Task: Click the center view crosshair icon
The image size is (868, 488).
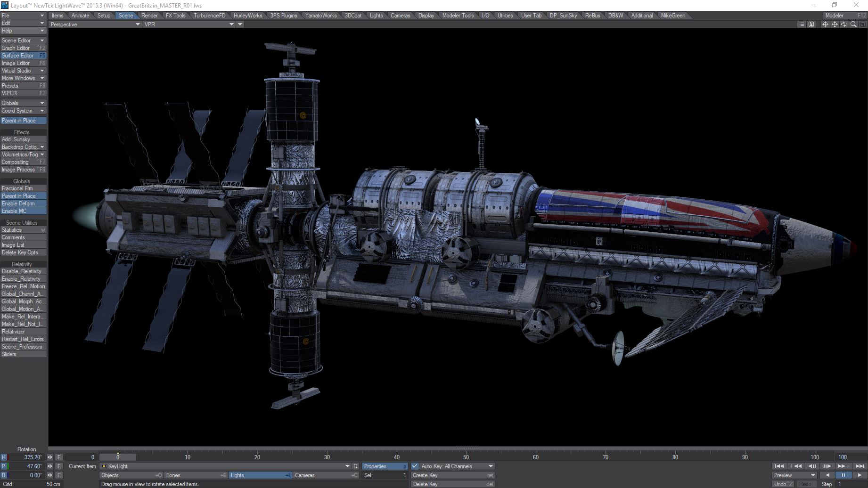Action: click(825, 24)
